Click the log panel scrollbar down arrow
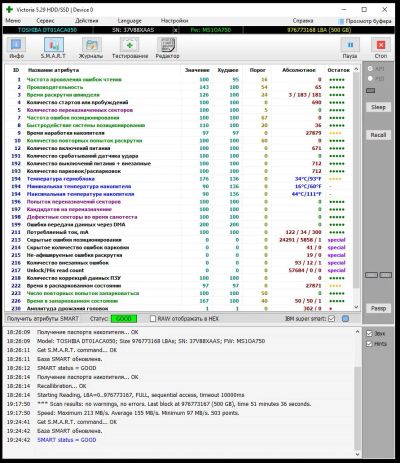Screen dimensions: 400x463 pos(357,454)
